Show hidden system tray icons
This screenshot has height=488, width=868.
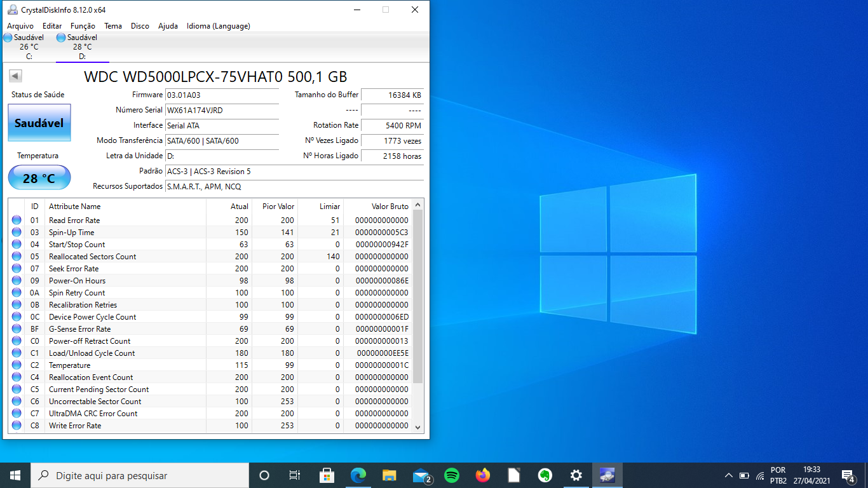tap(728, 475)
